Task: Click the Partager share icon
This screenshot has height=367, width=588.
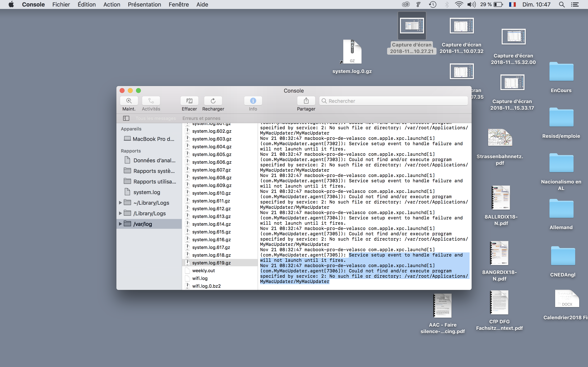Action: (x=306, y=101)
